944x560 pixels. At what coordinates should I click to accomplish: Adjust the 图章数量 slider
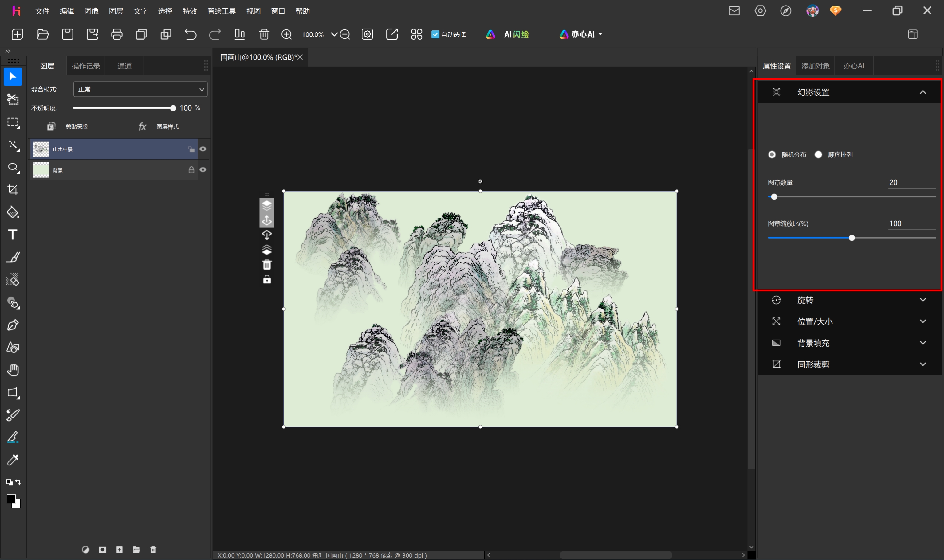tap(774, 197)
